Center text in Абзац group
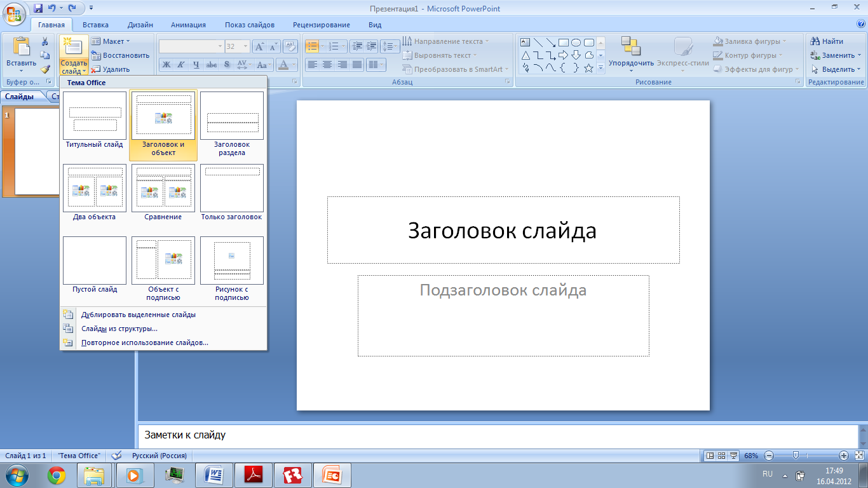This screenshot has width=868, height=488. 327,65
